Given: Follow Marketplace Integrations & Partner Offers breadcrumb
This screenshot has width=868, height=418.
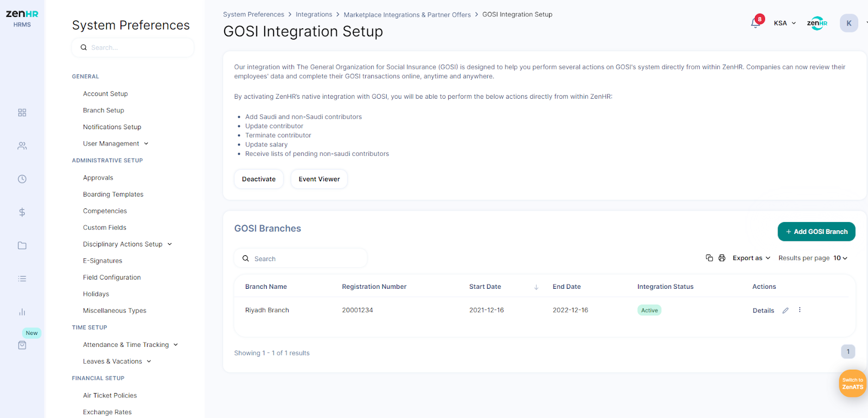Looking at the screenshot, I should click(x=407, y=15).
